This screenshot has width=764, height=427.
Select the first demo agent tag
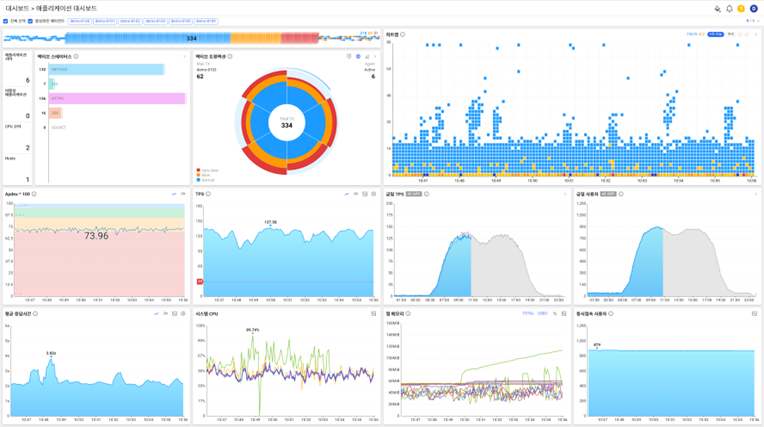click(x=79, y=21)
